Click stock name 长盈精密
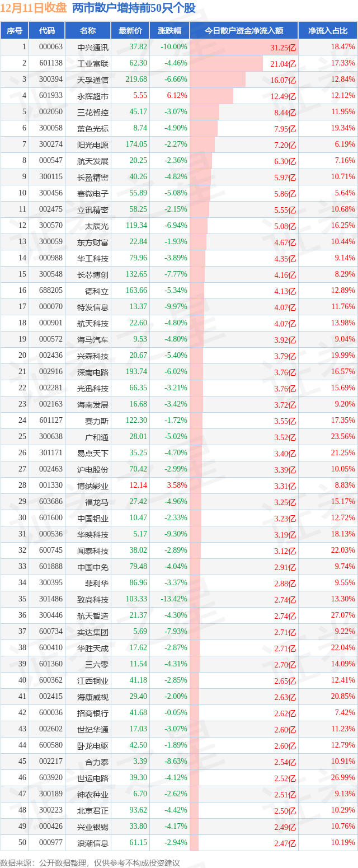 point(93,177)
